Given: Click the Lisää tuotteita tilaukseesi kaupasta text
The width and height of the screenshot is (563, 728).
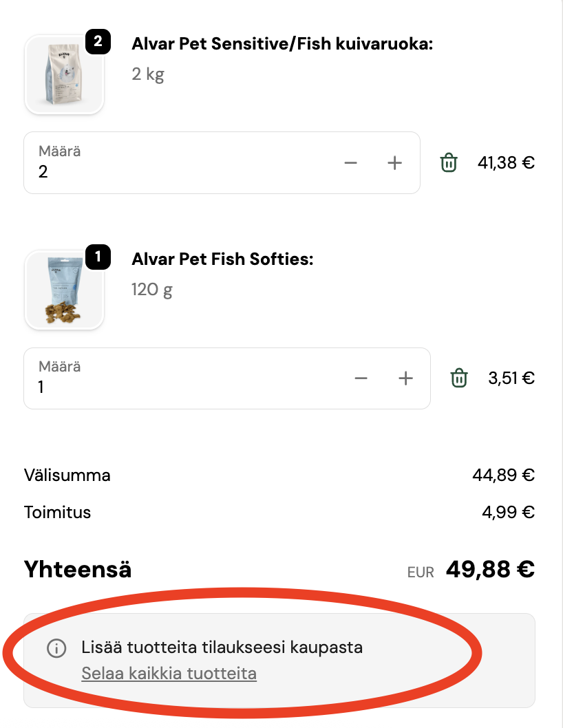Looking at the screenshot, I should coord(222,647).
